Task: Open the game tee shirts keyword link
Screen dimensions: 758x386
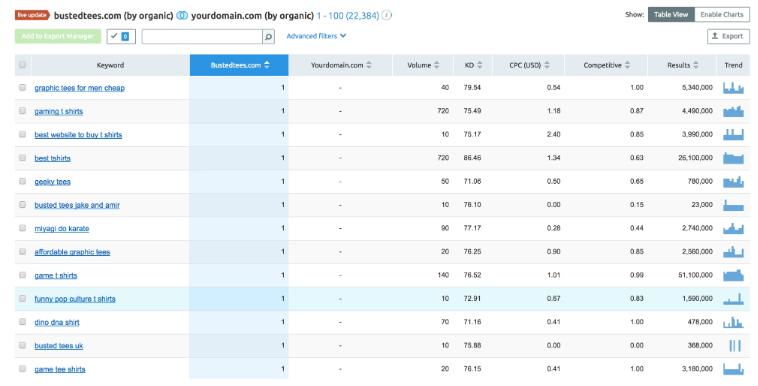Action: [60, 370]
